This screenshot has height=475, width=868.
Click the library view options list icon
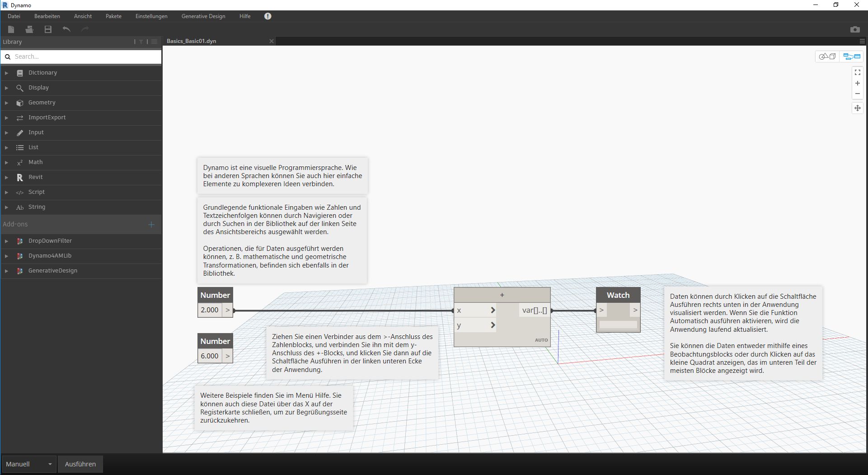tap(154, 42)
